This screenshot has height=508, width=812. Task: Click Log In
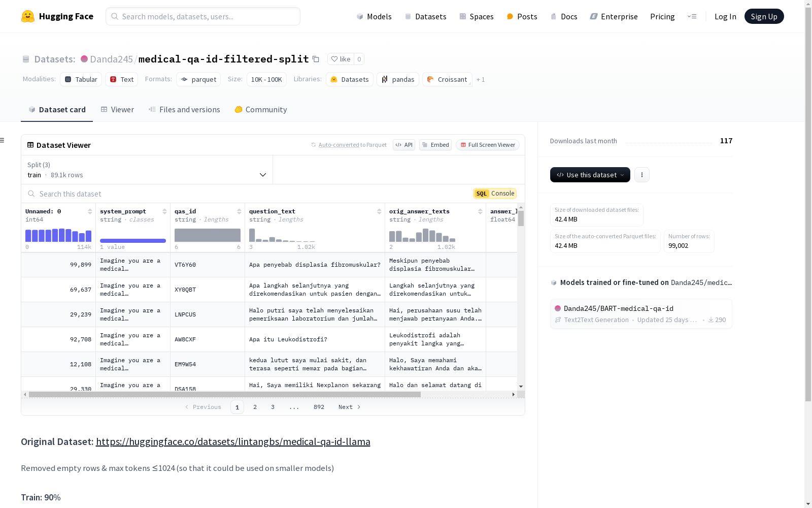tap(725, 16)
